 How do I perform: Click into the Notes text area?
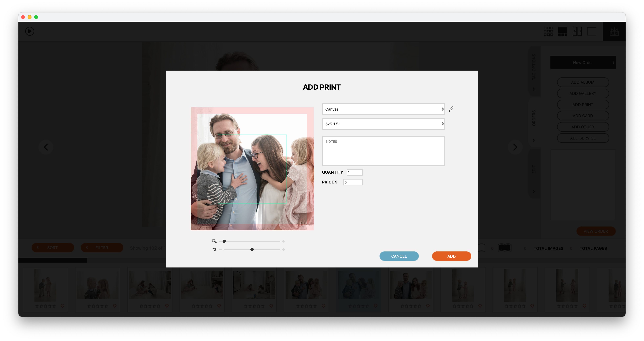click(x=383, y=151)
